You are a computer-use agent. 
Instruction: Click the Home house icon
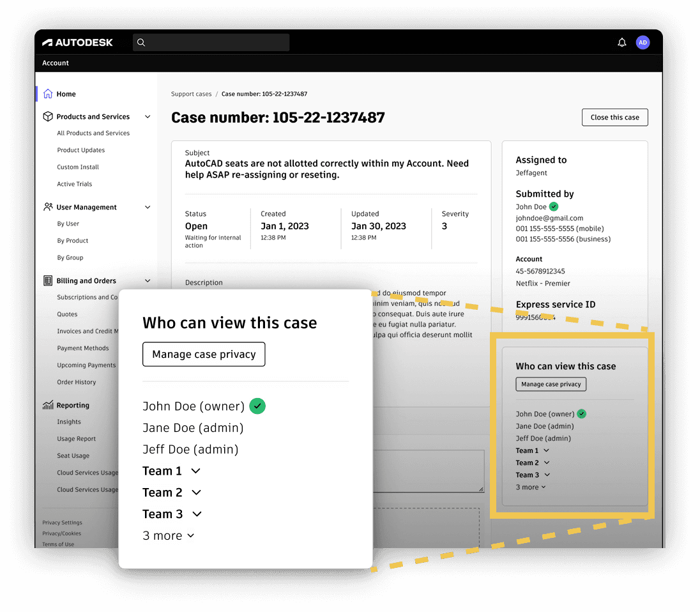click(x=48, y=94)
